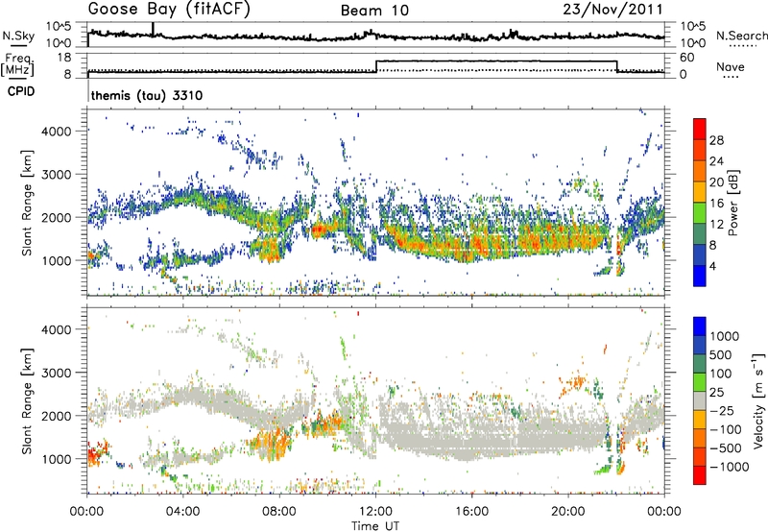768x532 pixels.
Task: Select the 'N.Sky' legend label
Action: [18, 36]
